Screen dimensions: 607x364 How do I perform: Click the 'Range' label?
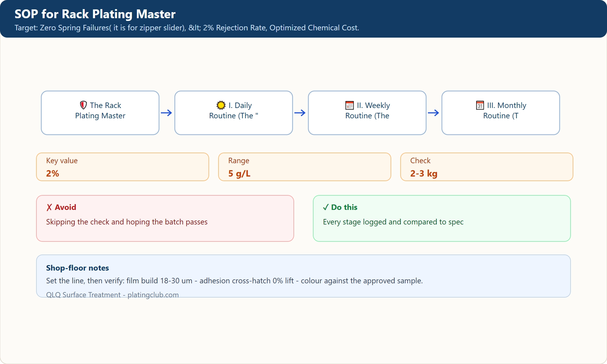[239, 161]
